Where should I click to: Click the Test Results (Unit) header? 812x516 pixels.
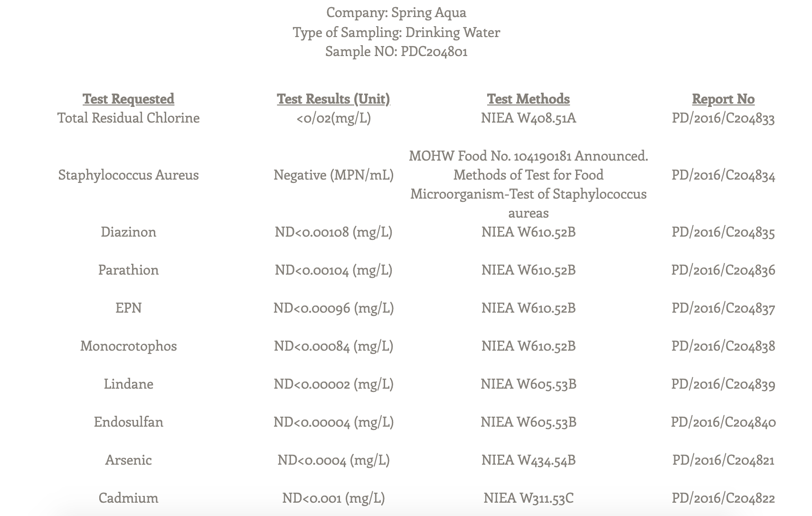(x=333, y=99)
